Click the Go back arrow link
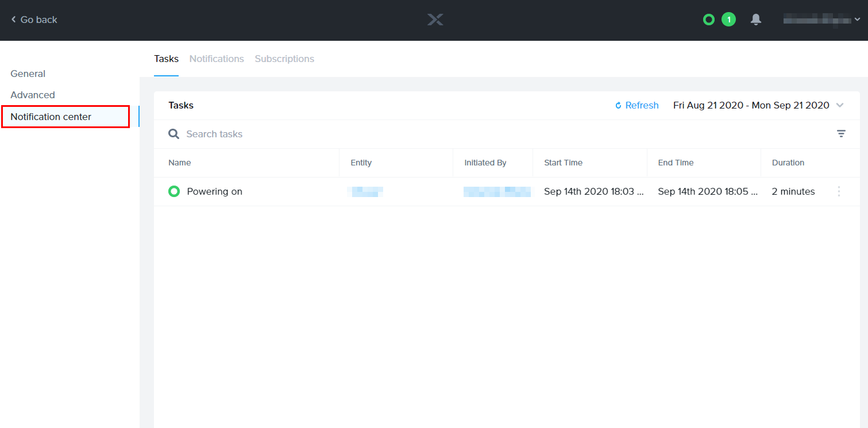The height and width of the screenshot is (428, 868). coord(34,20)
